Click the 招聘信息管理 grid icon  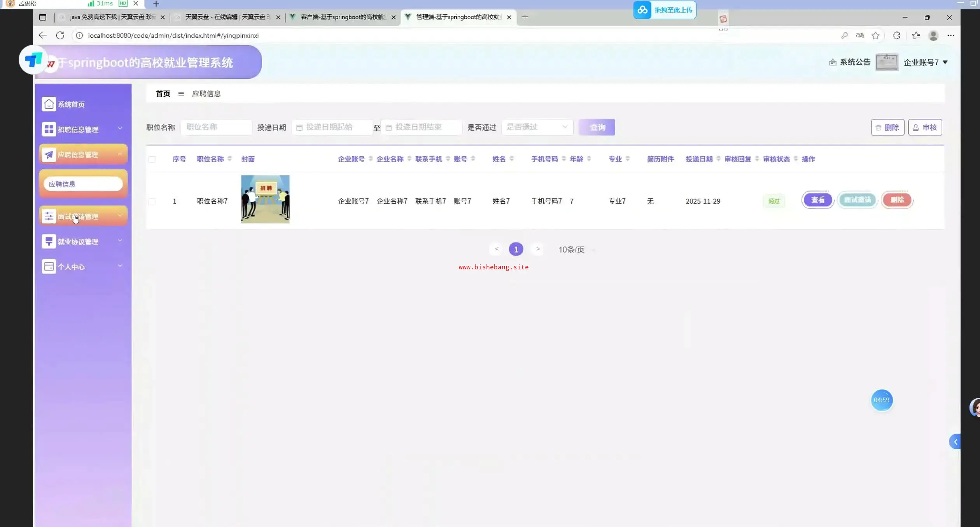tap(49, 129)
